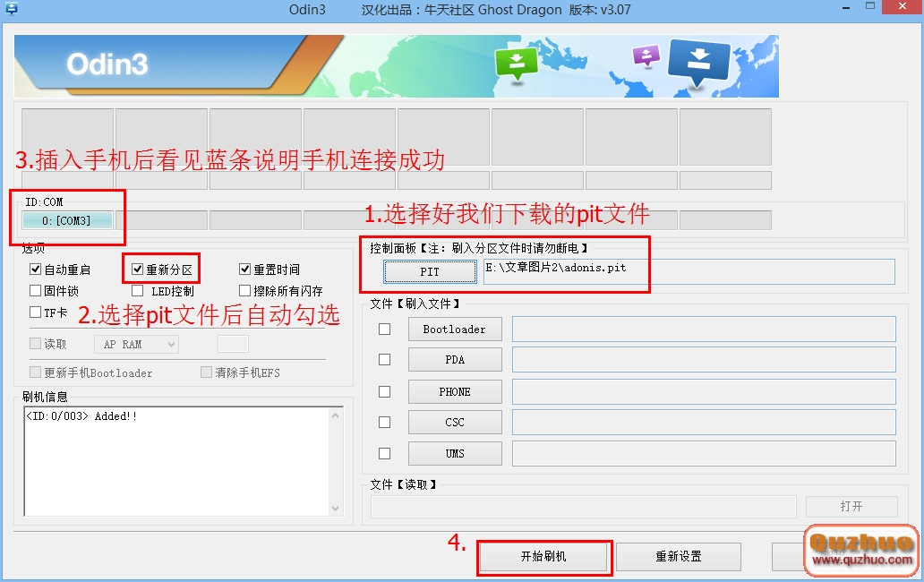Click the 打开 button in 文件【读取】 section
924x582 pixels.
pyautogui.click(x=851, y=506)
